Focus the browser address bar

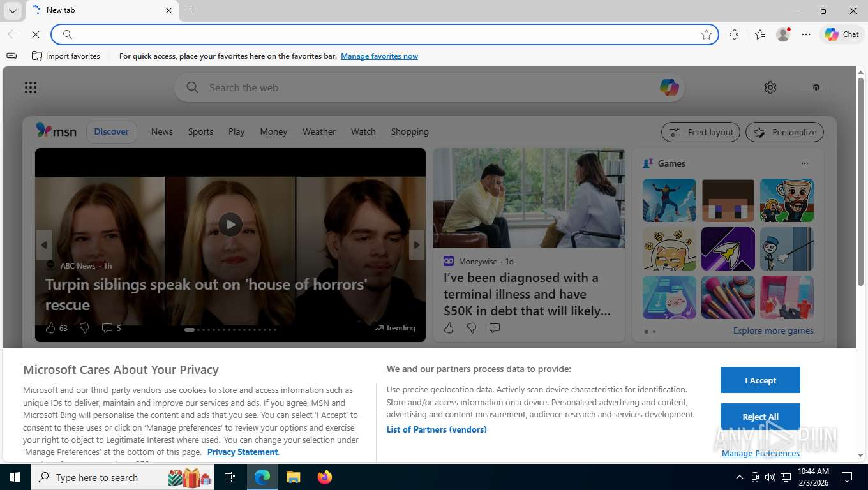(x=384, y=34)
